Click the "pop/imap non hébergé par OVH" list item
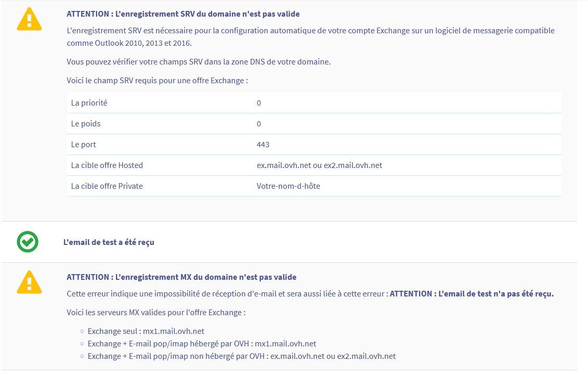The height and width of the screenshot is (375, 588). click(242, 356)
